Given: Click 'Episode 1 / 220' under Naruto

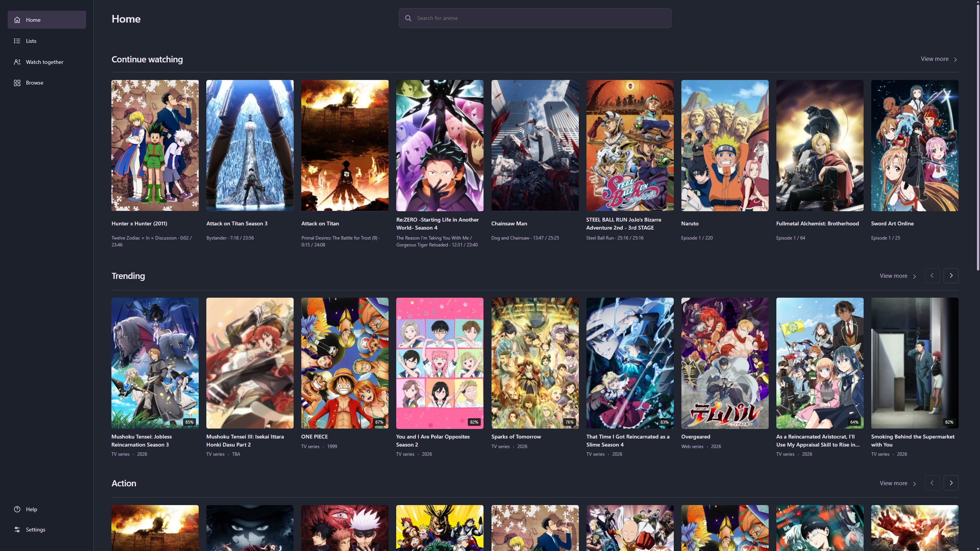Looking at the screenshot, I should point(697,238).
